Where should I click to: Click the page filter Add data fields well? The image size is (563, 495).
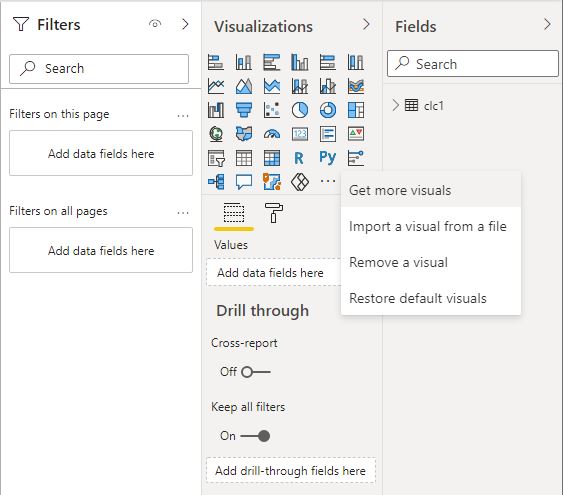101,153
